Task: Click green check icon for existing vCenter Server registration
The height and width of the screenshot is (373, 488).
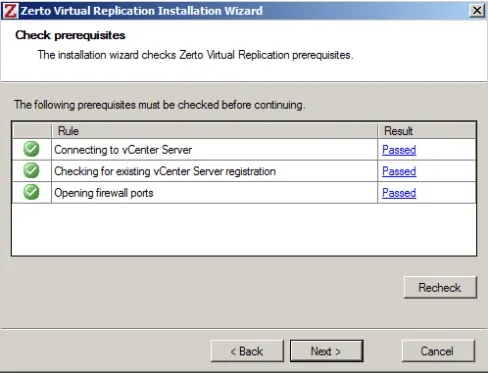Action: (31, 171)
